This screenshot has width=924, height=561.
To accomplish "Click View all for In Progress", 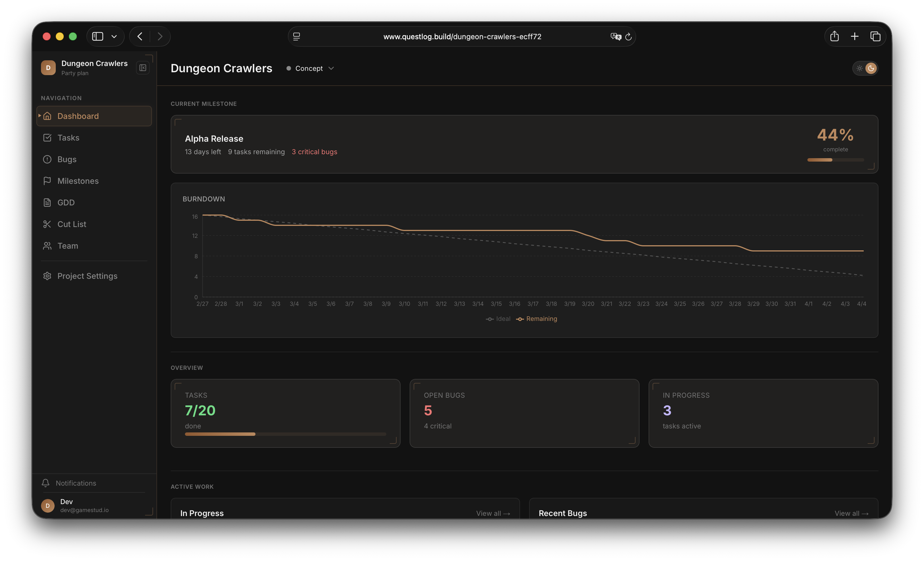I will (x=493, y=513).
